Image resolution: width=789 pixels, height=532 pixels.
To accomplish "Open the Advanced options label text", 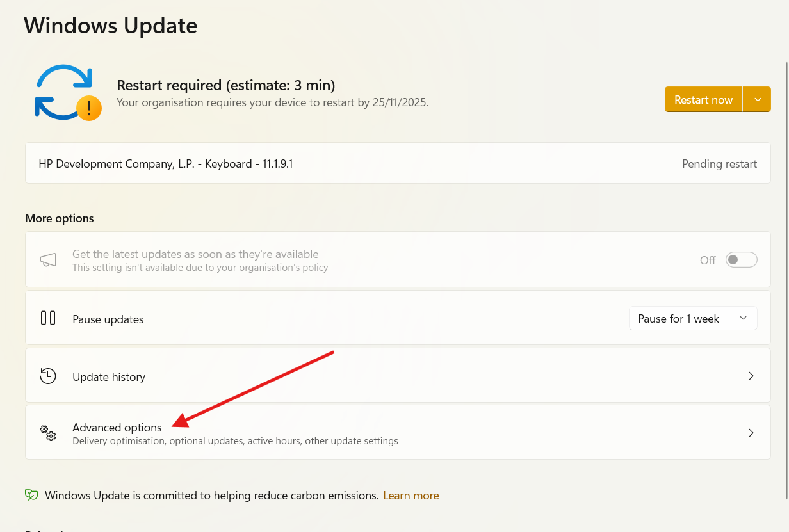I will (117, 428).
